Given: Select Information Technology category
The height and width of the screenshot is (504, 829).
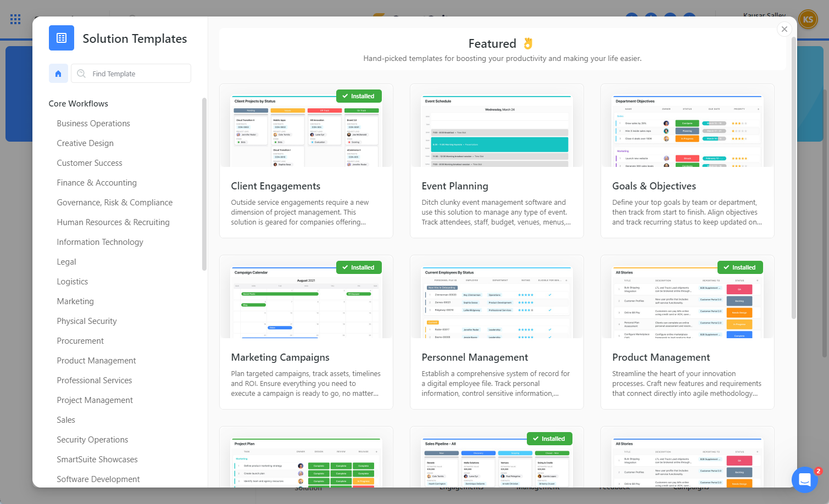Looking at the screenshot, I should [x=100, y=242].
